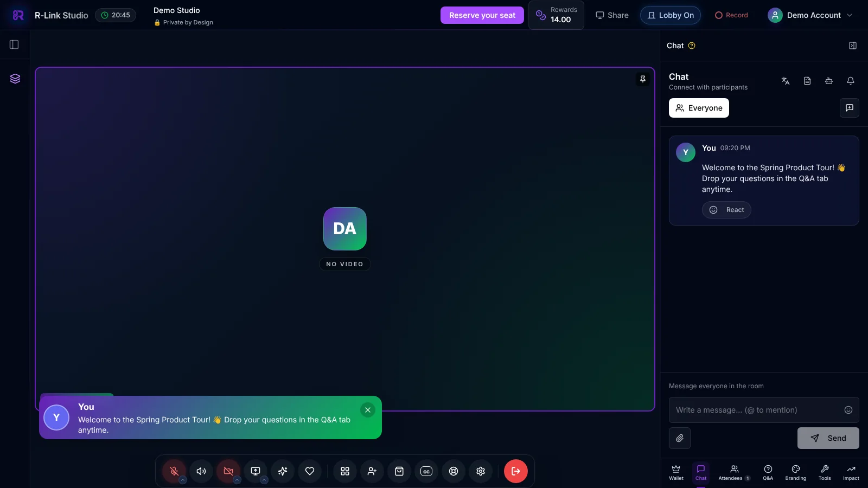Leave the session with red exit button
The image size is (868, 488).
coord(516,471)
